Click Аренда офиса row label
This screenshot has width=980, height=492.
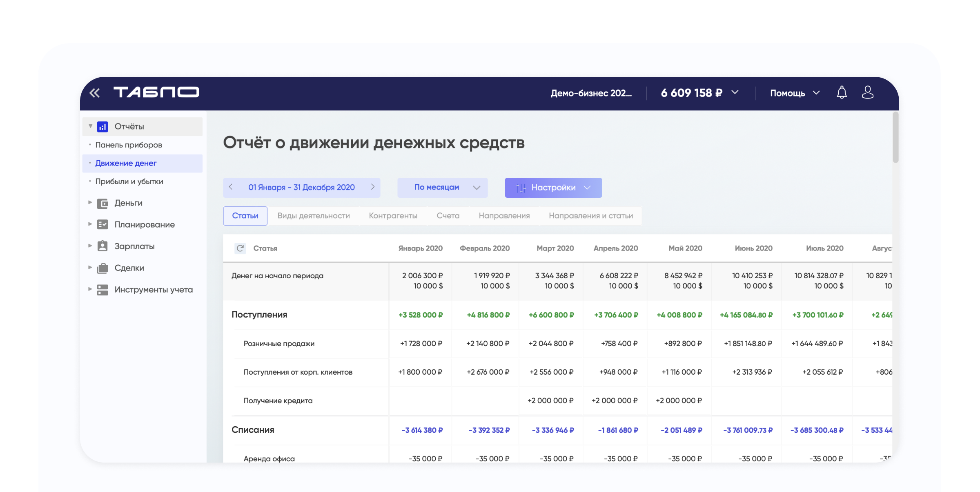269,459
